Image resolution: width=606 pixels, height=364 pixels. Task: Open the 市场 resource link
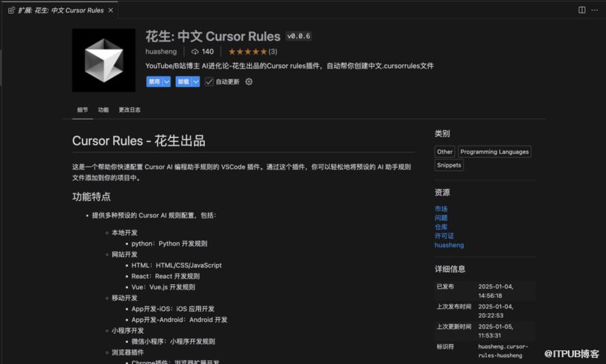441,209
